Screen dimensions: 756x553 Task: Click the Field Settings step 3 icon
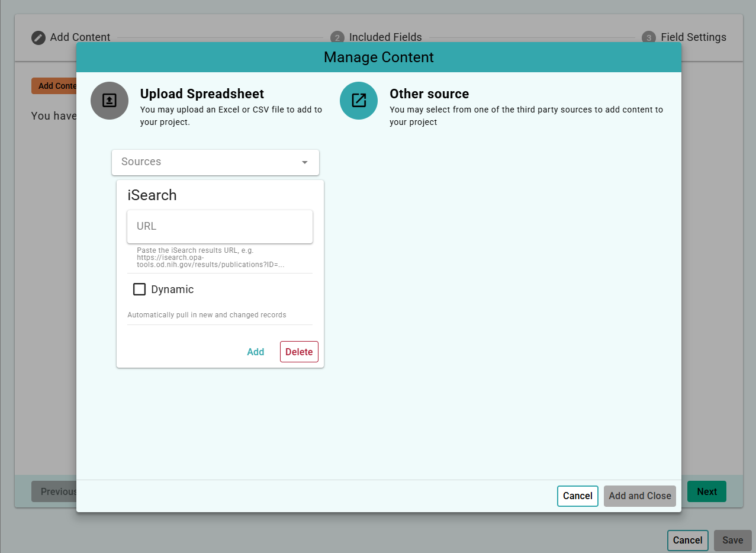(649, 37)
